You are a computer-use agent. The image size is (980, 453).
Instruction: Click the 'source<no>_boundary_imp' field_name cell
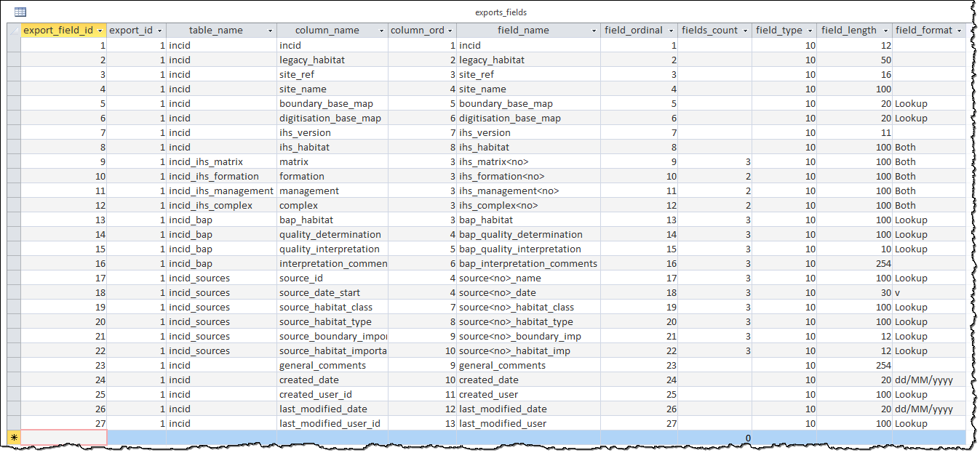529,336
